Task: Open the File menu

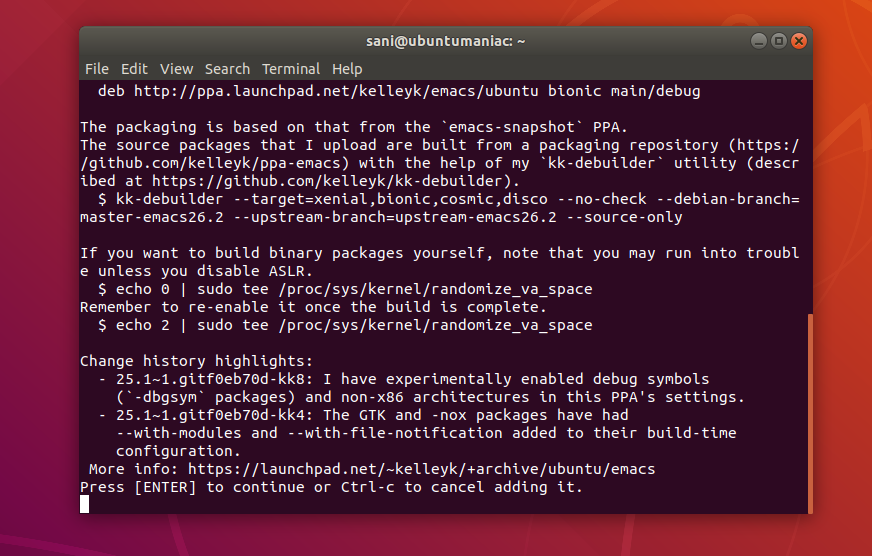Action: coord(97,69)
